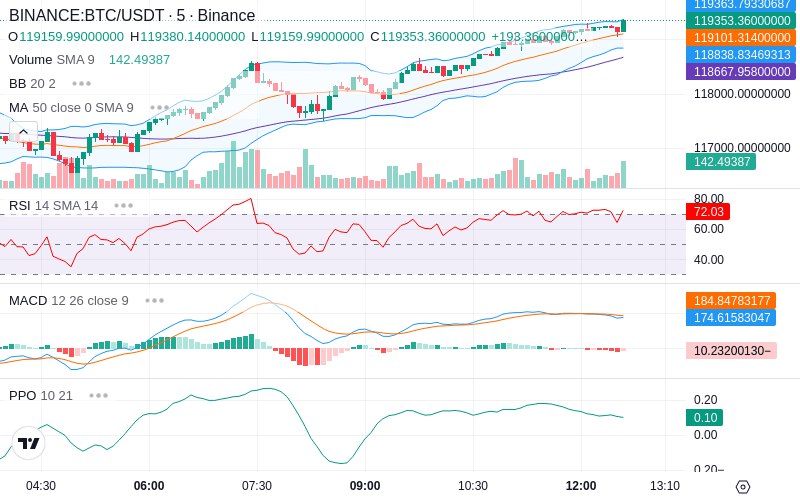Open chart settings gear icon
The width and height of the screenshot is (800, 500).
tap(743, 487)
